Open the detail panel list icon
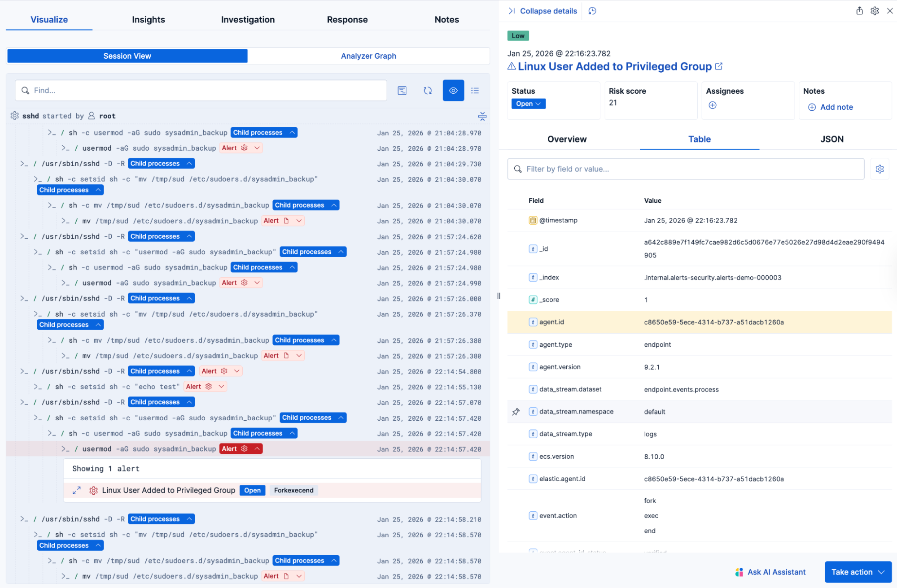This screenshot has width=897, height=588. coord(475,91)
